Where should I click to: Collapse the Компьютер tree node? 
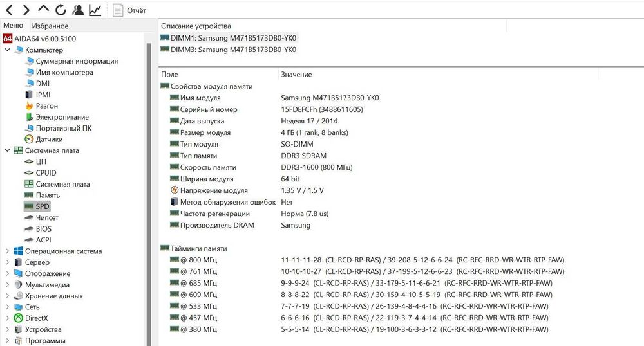[7, 50]
